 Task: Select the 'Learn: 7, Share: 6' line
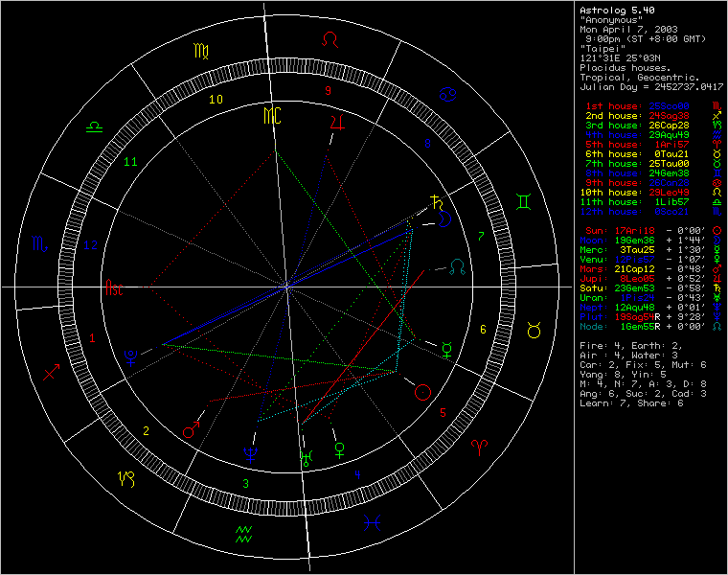(x=631, y=403)
